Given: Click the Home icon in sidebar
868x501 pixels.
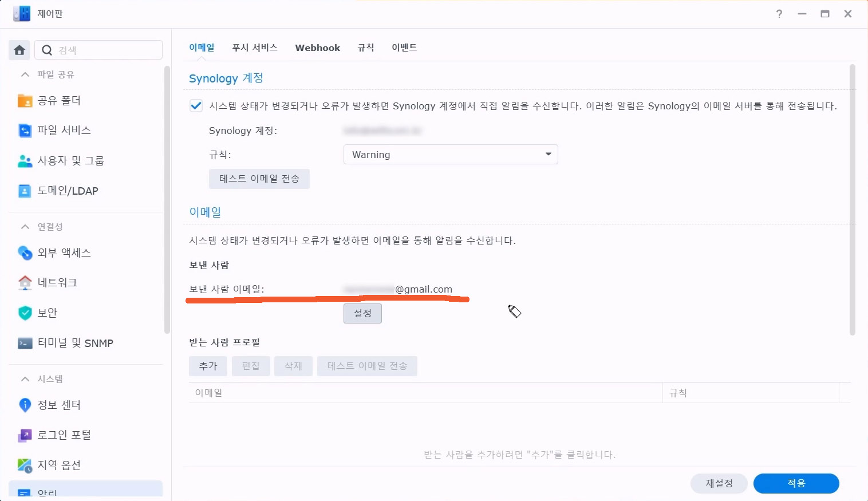Looking at the screenshot, I should [19, 50].
